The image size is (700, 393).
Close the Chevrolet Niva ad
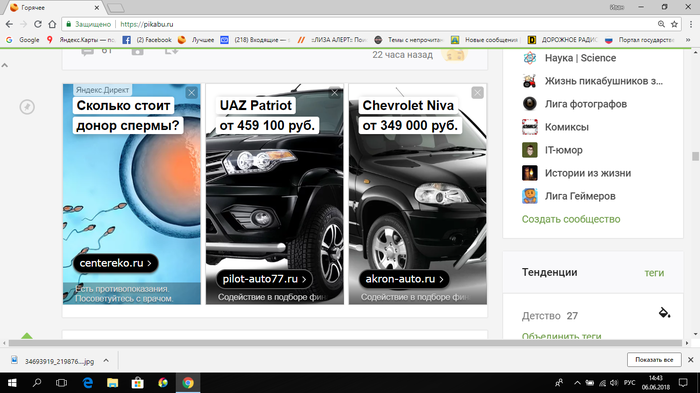tap(477, 92)
